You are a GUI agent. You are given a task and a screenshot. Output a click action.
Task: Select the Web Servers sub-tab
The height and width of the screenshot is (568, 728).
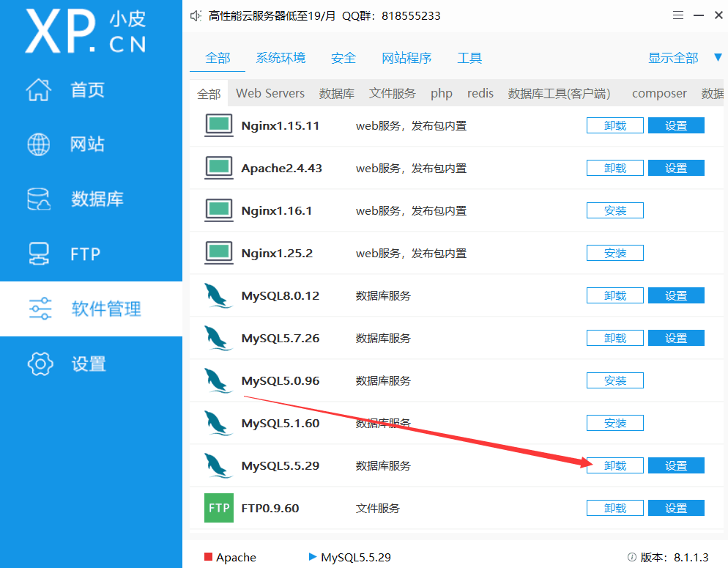pyautogui.click(x=270, y=93)
